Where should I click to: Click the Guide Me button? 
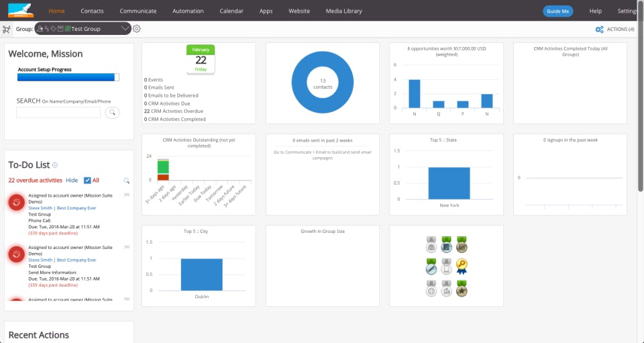(557, 11)
